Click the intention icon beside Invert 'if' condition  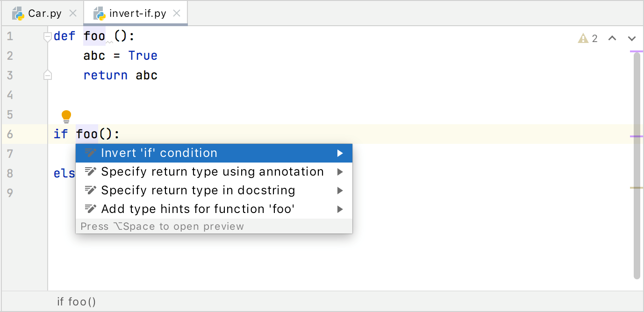(90, 153)
